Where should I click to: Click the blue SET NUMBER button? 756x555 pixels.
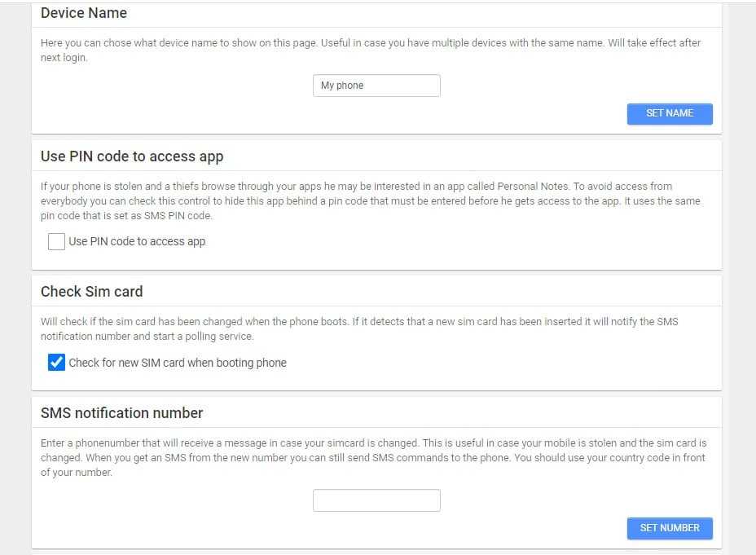click(x=670, y=528)
